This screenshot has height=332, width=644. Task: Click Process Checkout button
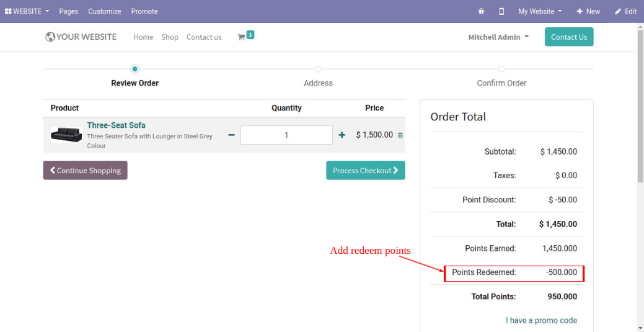(366, 170)
